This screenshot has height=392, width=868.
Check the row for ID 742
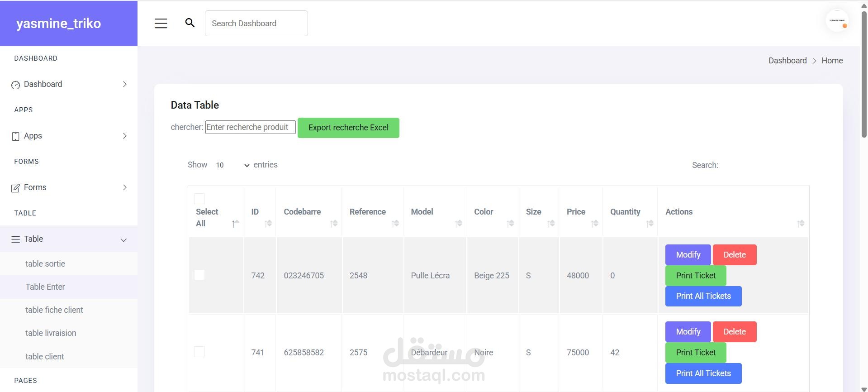[x=199, y=275]
